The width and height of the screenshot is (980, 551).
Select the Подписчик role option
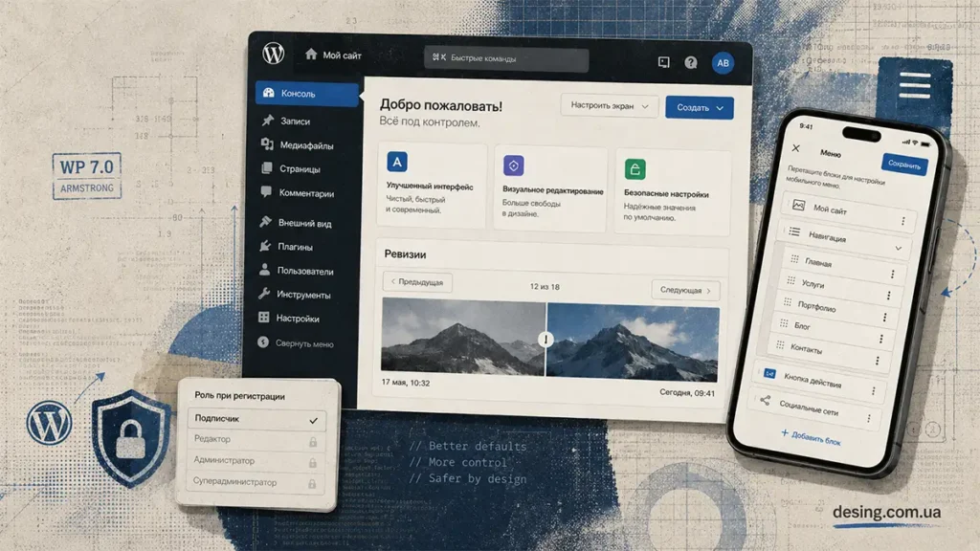[x=256, y=419]
